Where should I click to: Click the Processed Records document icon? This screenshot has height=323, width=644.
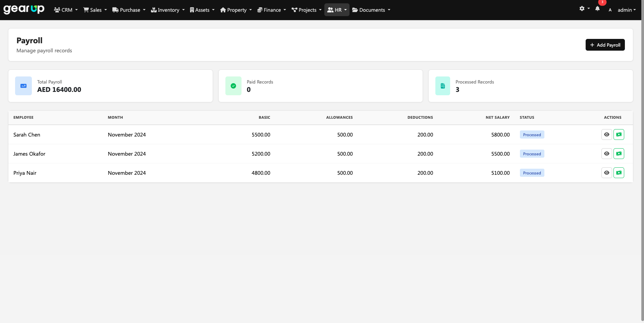click(443, 86)
